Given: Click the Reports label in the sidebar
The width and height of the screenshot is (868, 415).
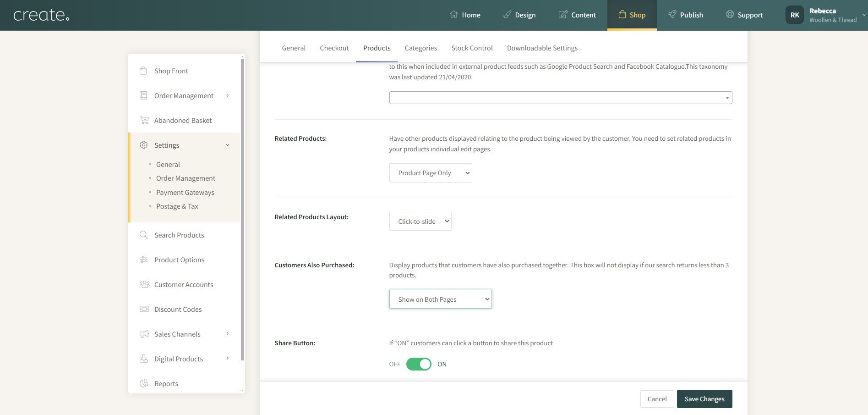Looking at the screenshot, I should (x=166, y=383).
